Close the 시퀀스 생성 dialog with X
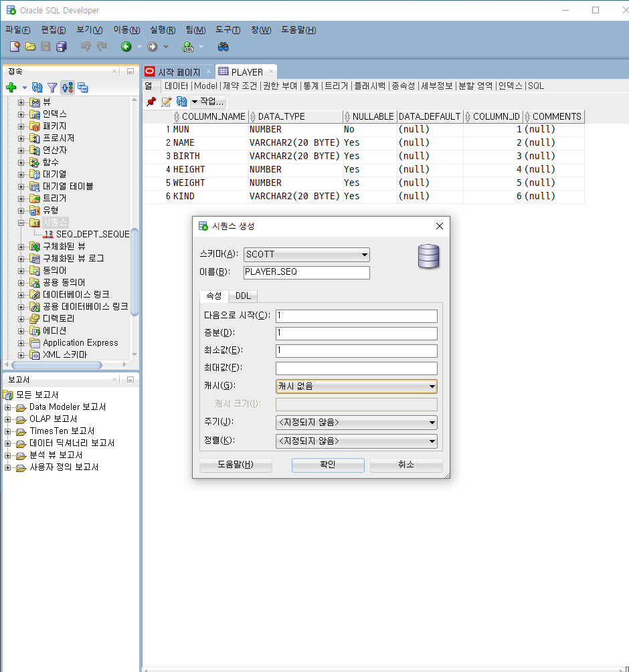The height and width of the screenshot is (672, 629). 440,226
